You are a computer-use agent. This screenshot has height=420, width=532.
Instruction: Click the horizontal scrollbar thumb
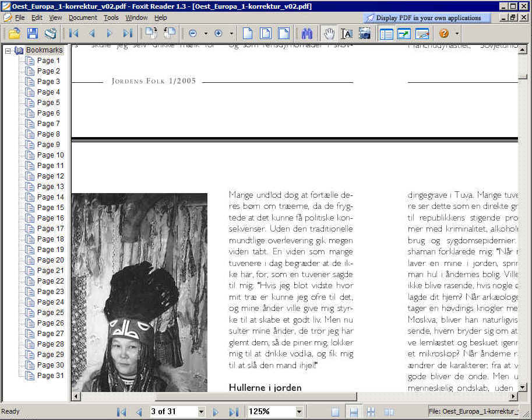tap(256, 396)
